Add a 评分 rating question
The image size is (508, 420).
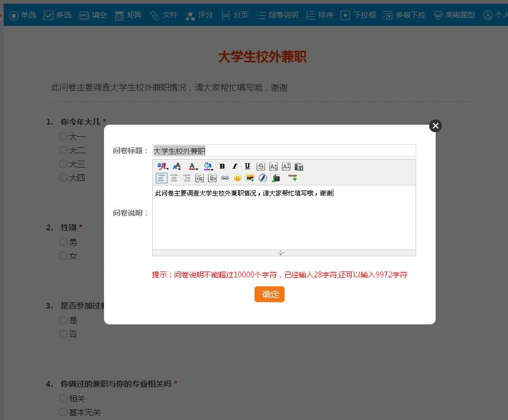click(x=199, y=15)
